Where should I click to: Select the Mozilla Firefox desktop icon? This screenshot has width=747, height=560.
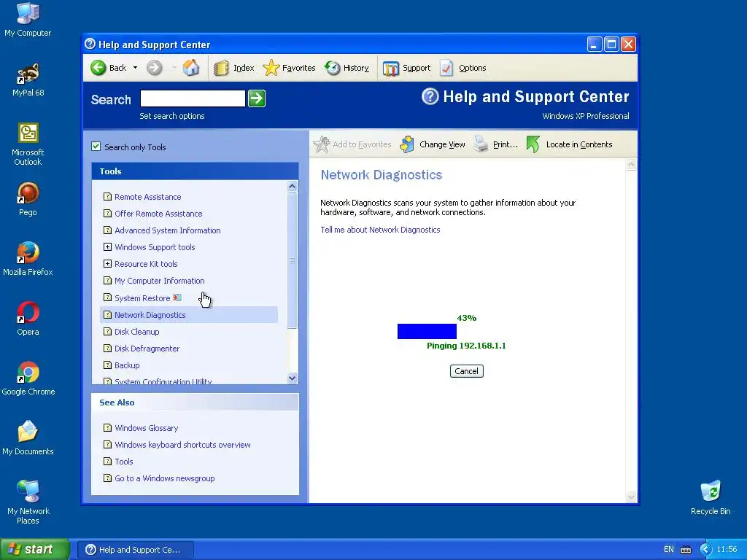(28, 259)
